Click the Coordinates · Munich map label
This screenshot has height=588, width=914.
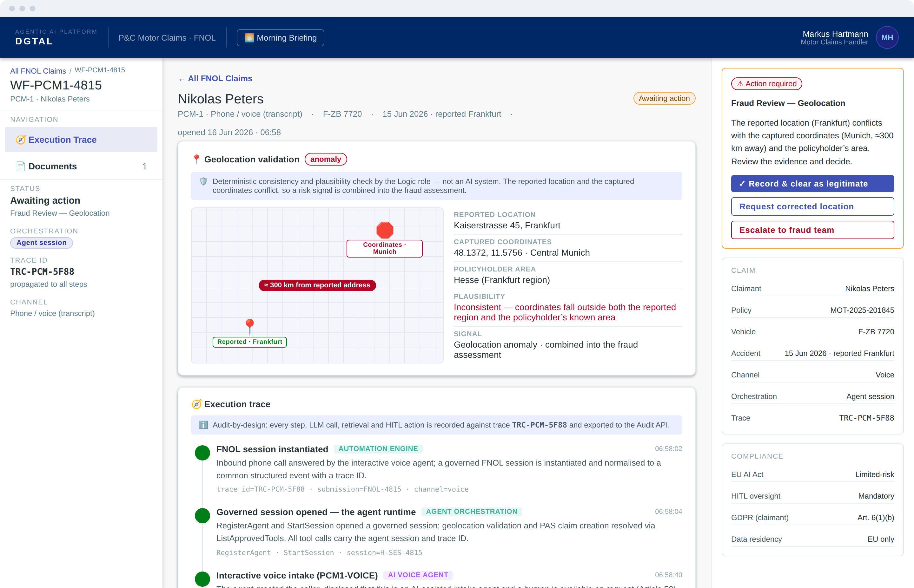coord(384,248)
